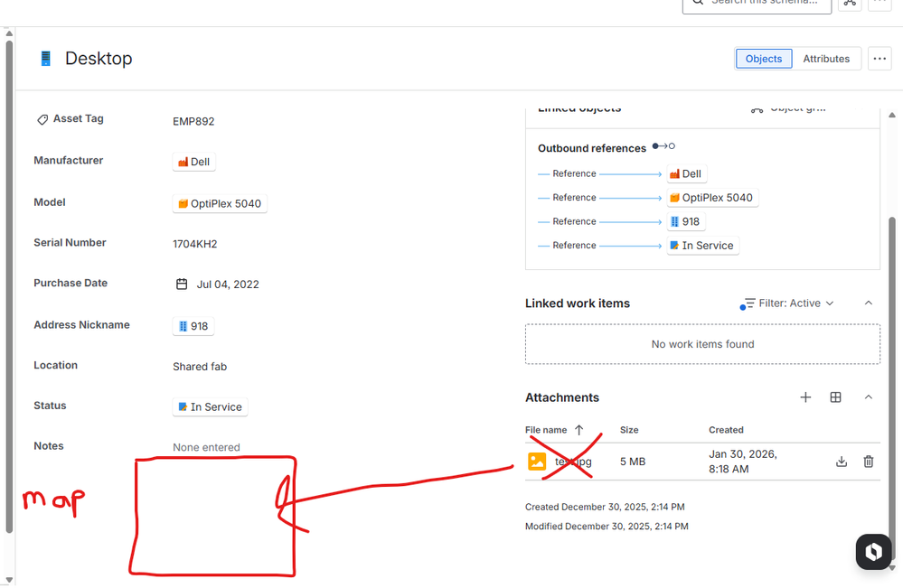Click the Location value Shared fab
The width and height of the screenshot is (903, 588).
click(x=200, y=367)
